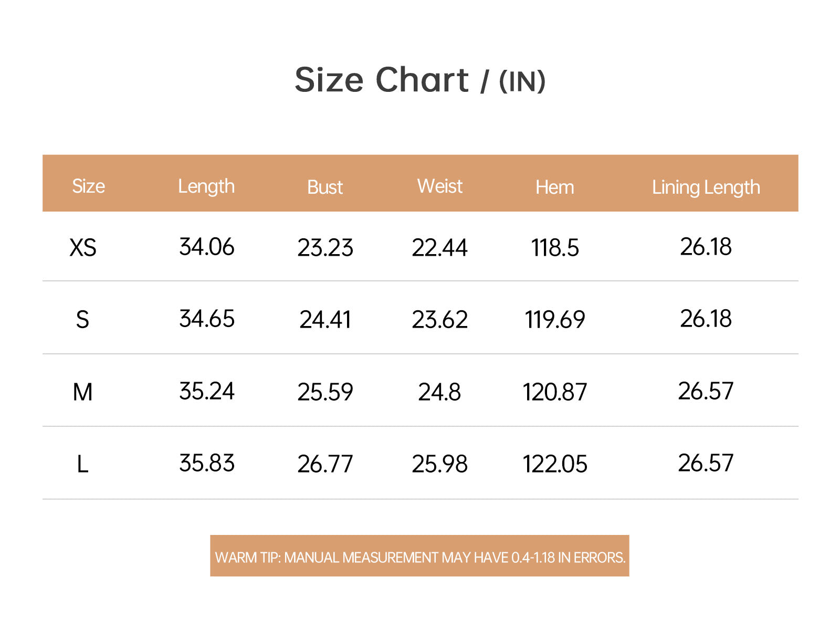Select the S size row label

[82, 320]
